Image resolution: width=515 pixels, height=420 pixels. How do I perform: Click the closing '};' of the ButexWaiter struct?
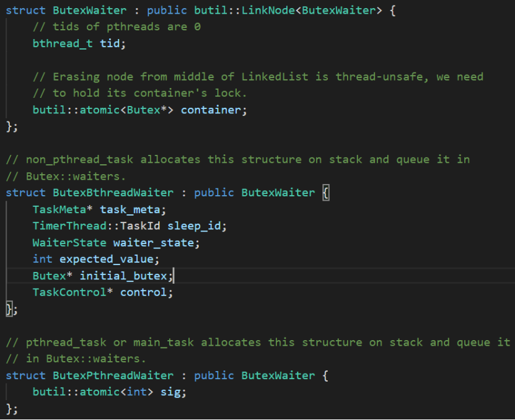pos(12,126)
